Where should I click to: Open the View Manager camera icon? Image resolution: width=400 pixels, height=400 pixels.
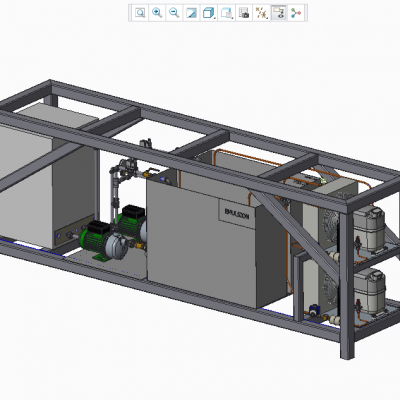[x=244, y=13]
